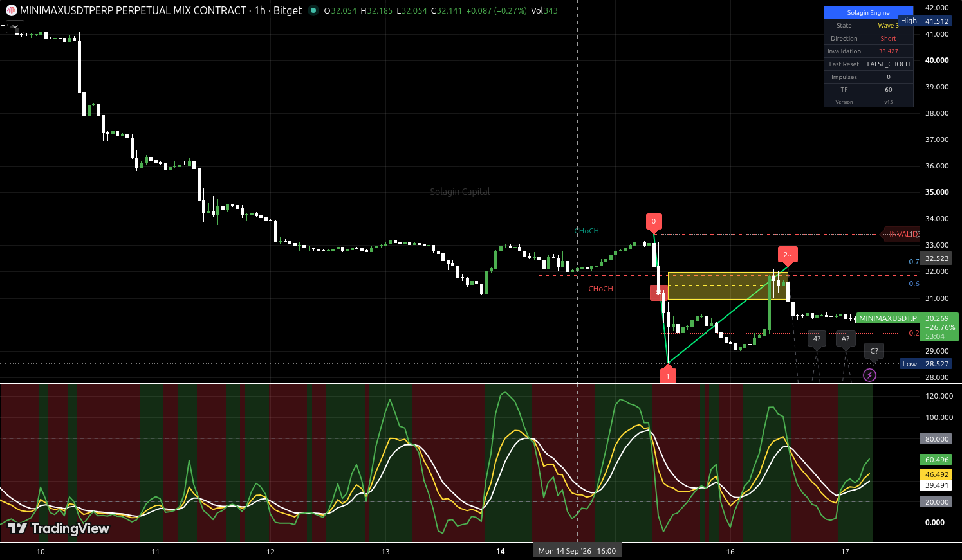The image size is (962, 560).
Task: Click the white oscillator value 39.491
Action: tap(937, 486)
